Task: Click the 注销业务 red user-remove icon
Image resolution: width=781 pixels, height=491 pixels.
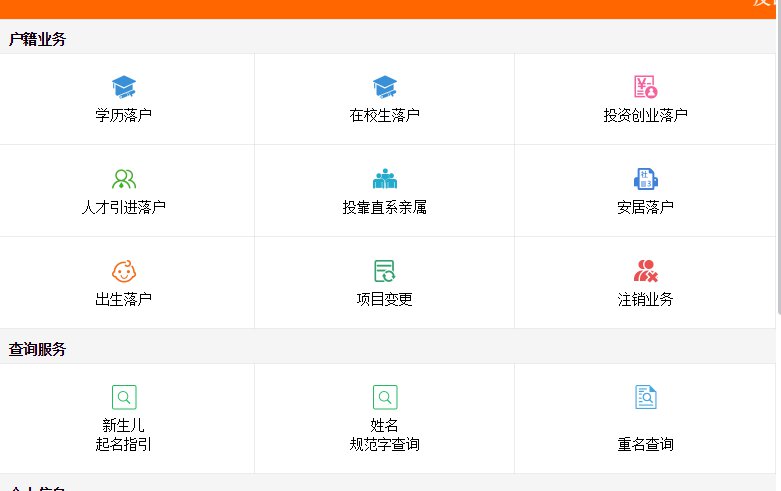Action: [x=646, y=271]
